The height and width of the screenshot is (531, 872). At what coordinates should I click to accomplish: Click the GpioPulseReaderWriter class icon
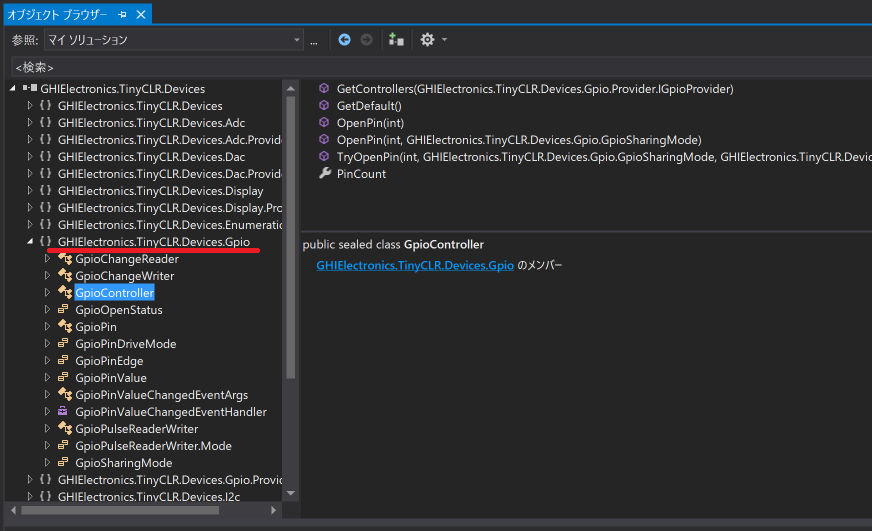click(65, 428)
